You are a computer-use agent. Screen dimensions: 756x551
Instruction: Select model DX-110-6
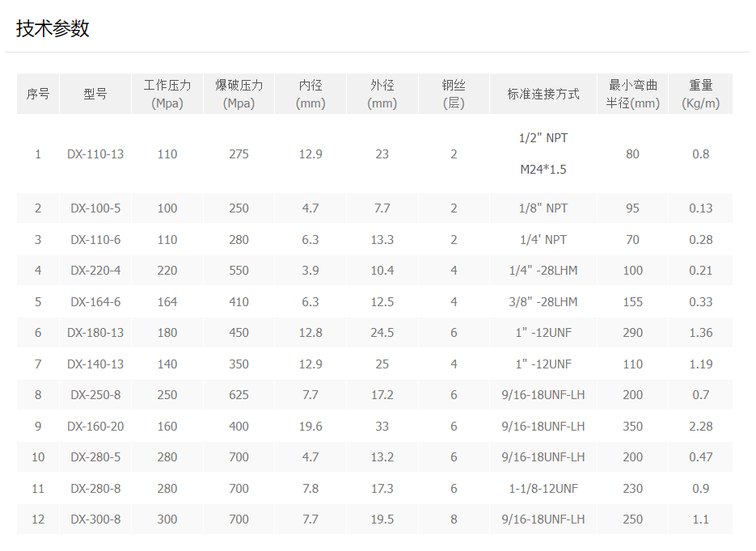95,239
